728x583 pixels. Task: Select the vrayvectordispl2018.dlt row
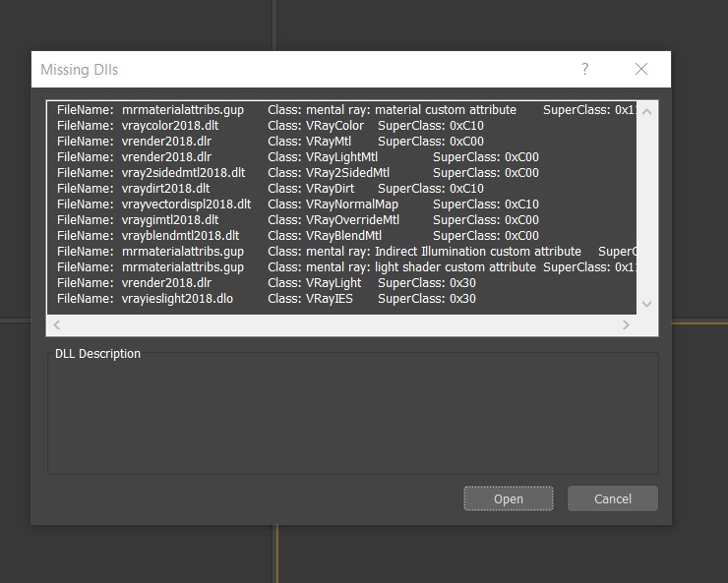pyautogui.click(x=342, y=204)
